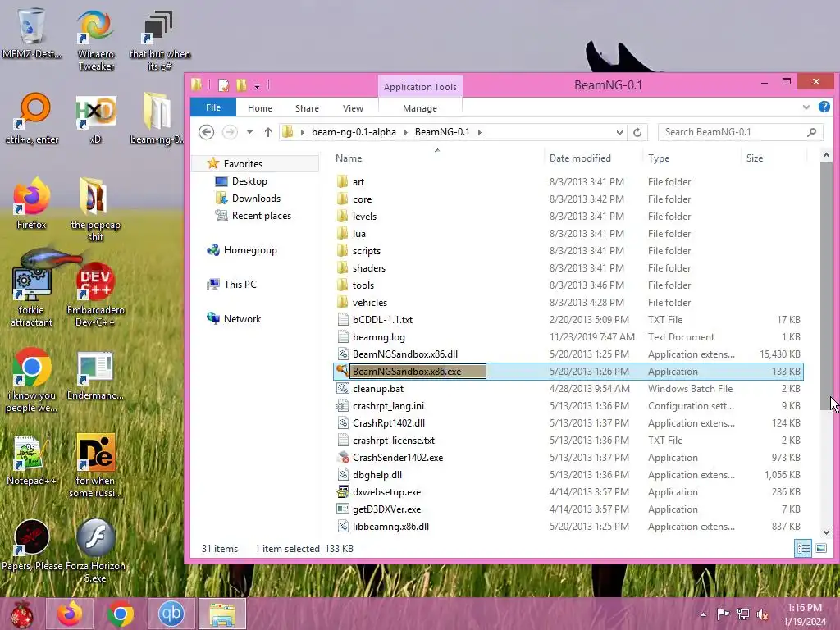The image size is (840, 630).
Task: Switch to Large icons view in status bar
Action: point(820,548)
